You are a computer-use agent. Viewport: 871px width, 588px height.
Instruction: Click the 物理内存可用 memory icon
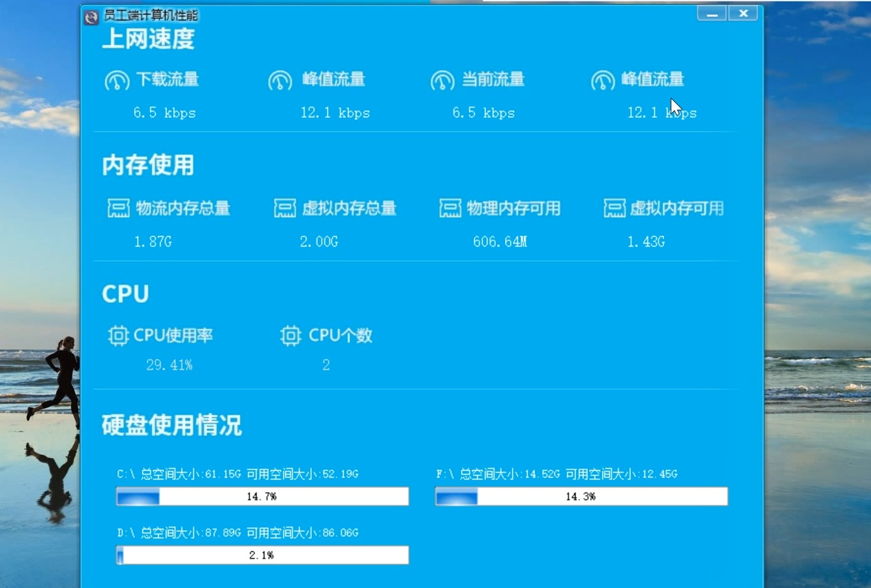(450, 208)
